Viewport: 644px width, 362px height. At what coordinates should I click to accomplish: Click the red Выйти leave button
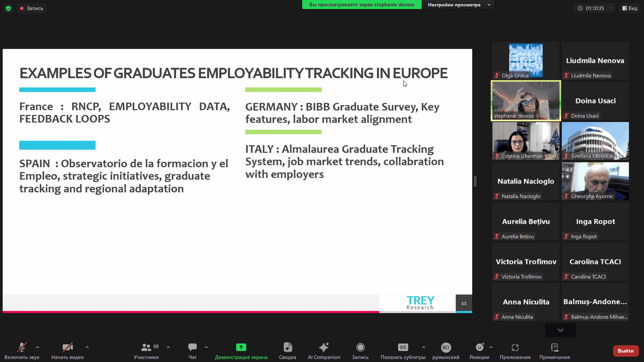pos(626,351)
